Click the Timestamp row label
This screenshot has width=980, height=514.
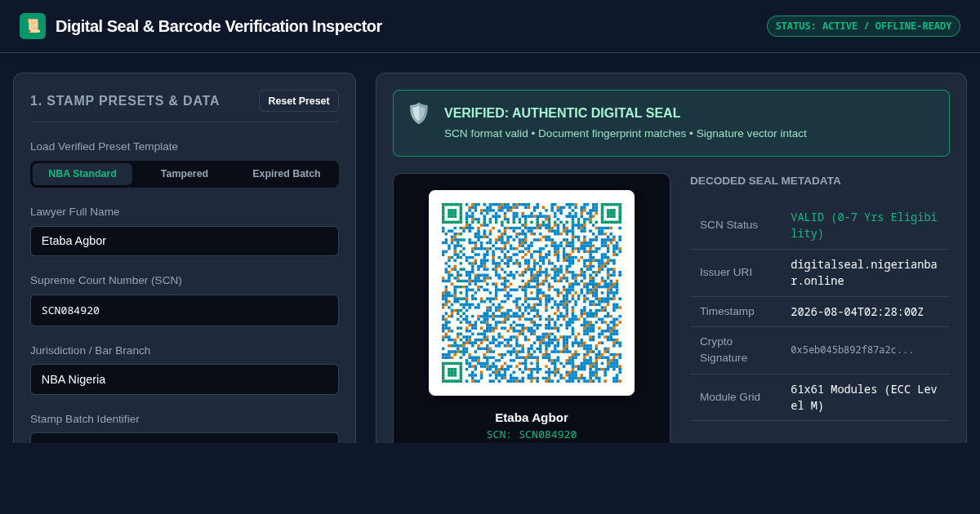click(x=727, y=312)
